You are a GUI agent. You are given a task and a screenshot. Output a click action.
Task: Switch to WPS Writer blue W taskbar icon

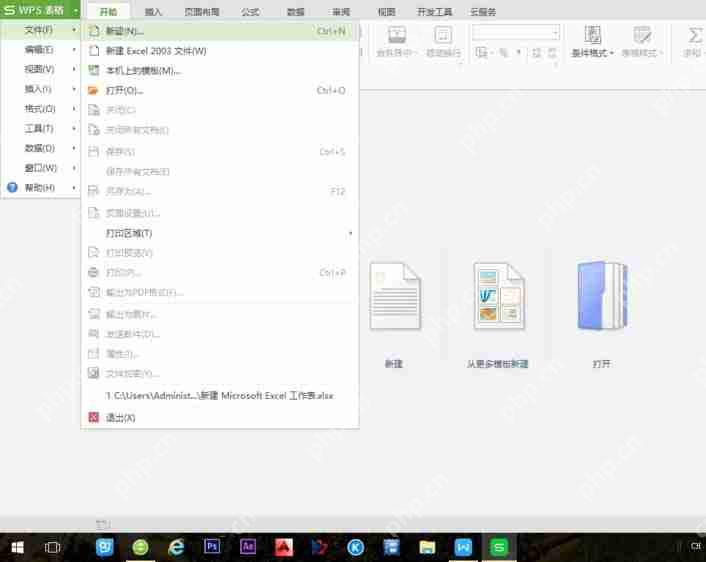463,547
